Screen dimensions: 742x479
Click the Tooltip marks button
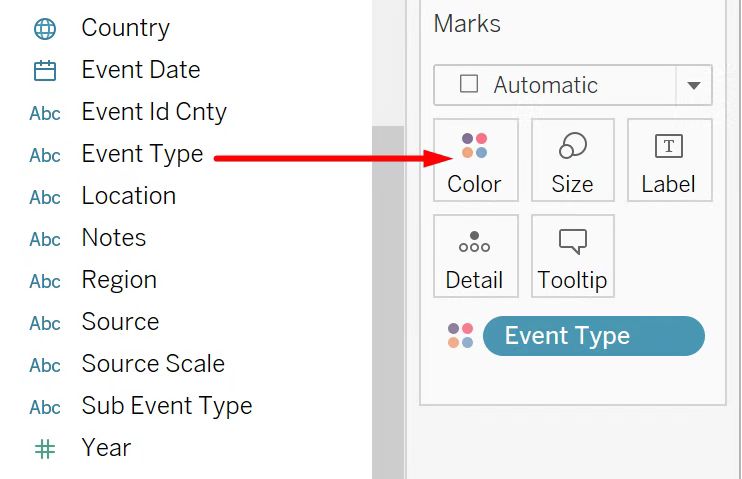point(572,256)
